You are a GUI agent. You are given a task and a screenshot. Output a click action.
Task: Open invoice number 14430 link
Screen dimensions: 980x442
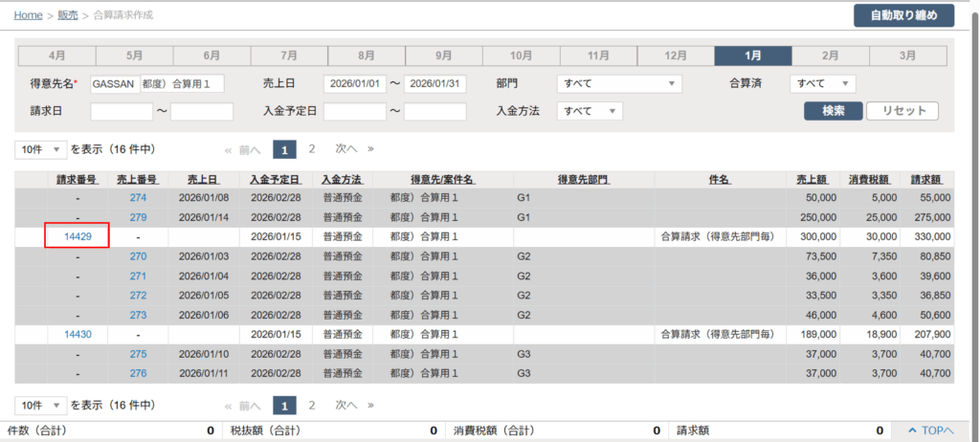[78, 335]
